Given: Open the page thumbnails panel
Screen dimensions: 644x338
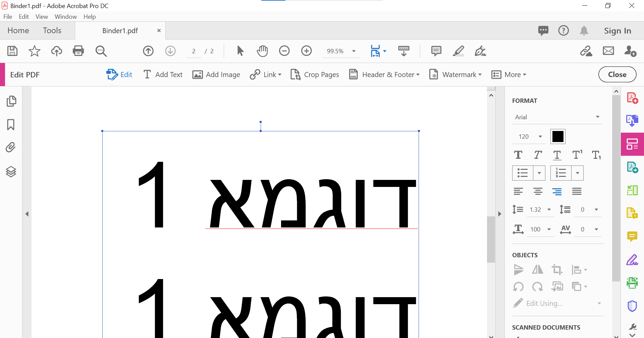Looking at the screenshot, I should (x=11, y=101).
